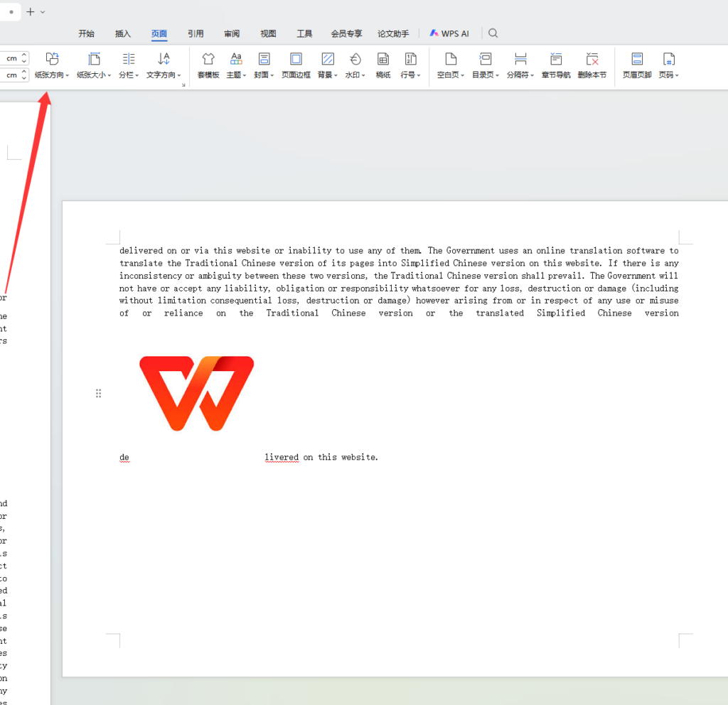Click the 背景 background icon

(328, 60)
